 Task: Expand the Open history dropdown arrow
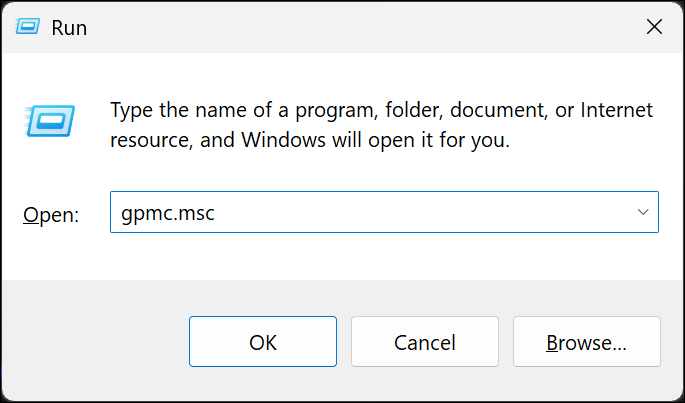click(x=643, y=213)
